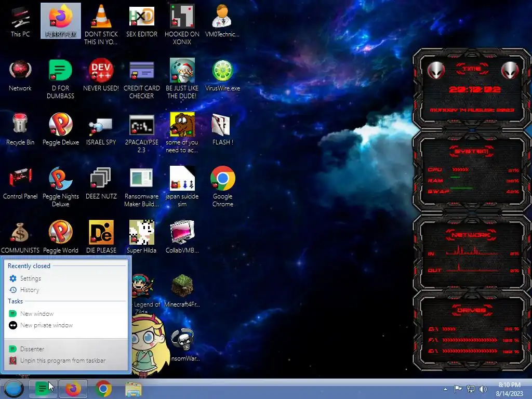The image size is (532, 399).
Task: Open recently closed History entry
Action: click(66, 290)
